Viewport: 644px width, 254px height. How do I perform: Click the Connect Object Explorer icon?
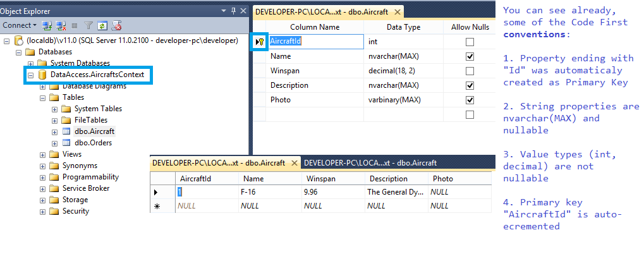pyautogui.click(x=46, y=25)
